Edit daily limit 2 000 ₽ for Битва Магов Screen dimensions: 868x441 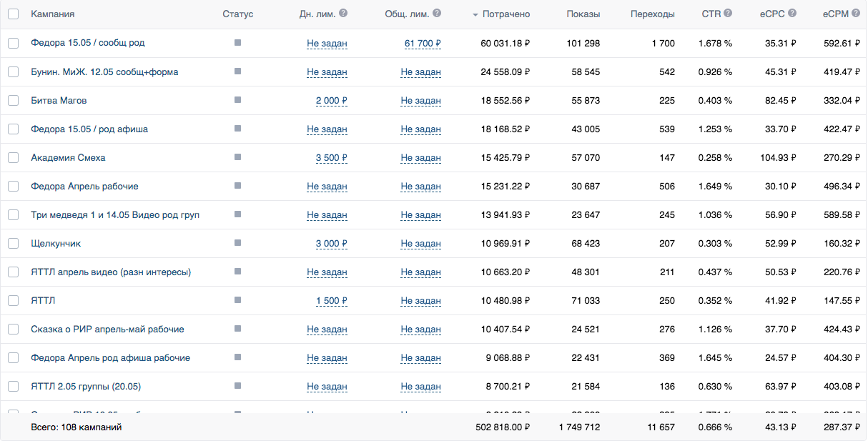pyautogui.click(x=332, y=101)
